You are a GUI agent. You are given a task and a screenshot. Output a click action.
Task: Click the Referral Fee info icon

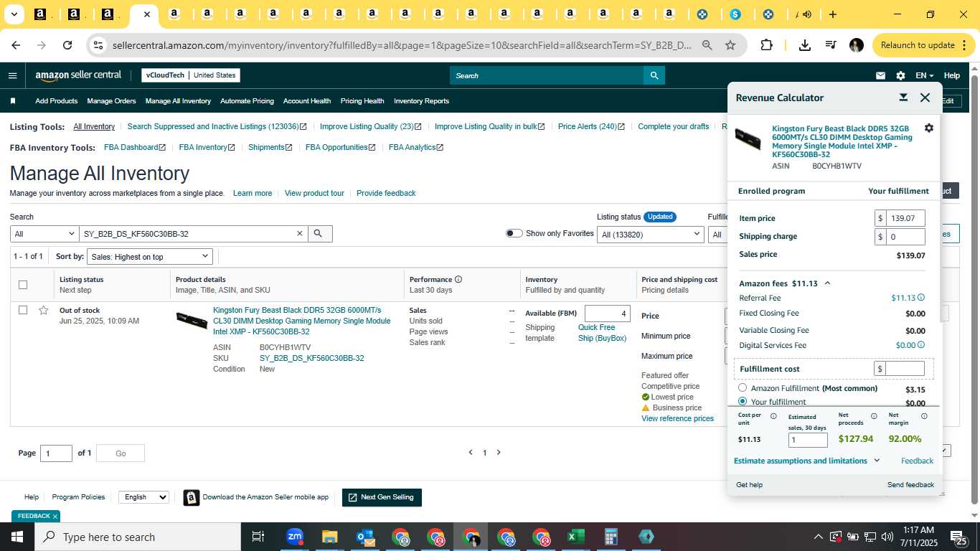[x=921, y=298]
